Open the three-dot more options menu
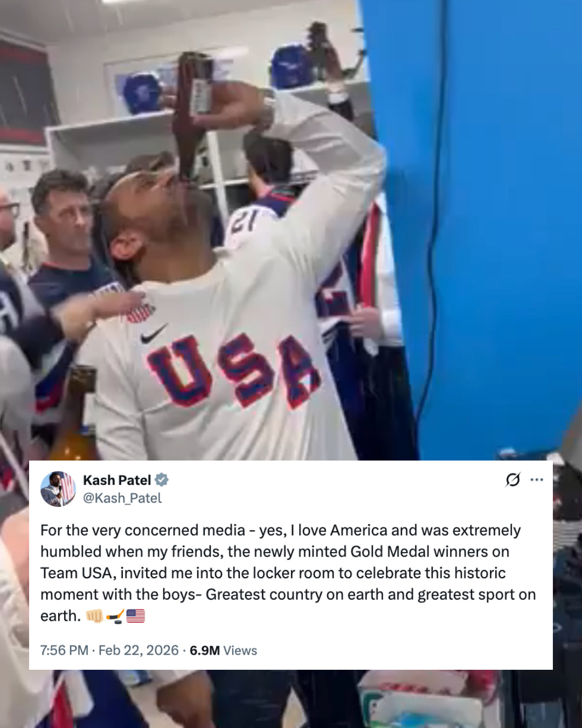The image size is (582, 728). pos(537,479)
